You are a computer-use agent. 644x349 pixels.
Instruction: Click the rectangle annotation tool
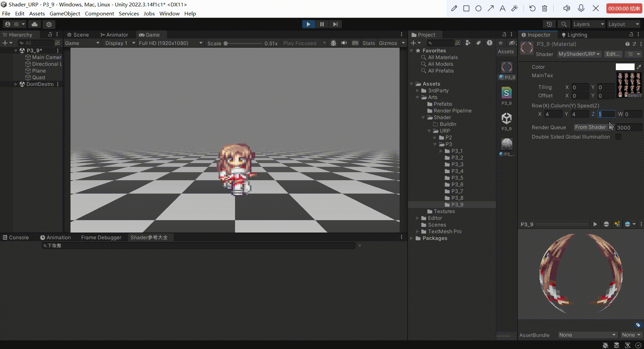click(x=466, y=8)
